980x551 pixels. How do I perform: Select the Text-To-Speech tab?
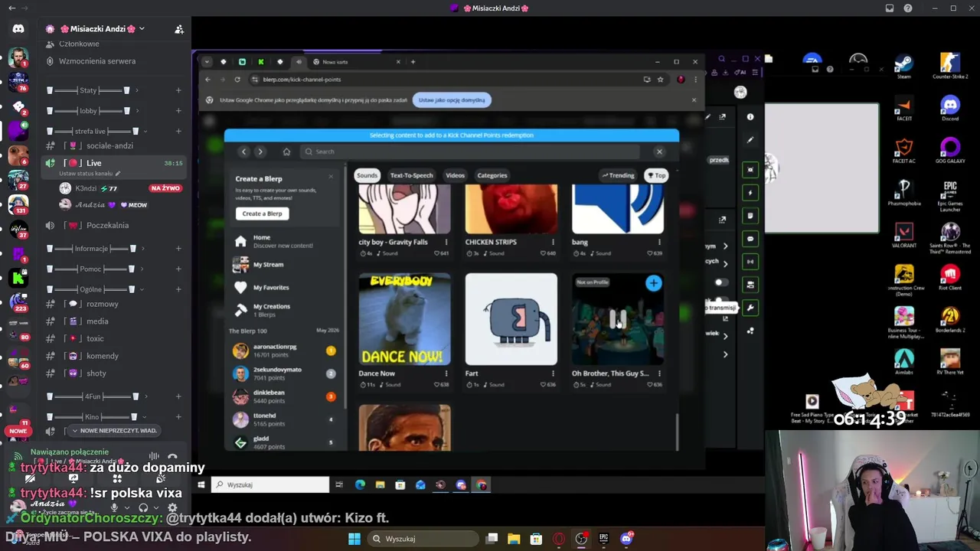(x=411, y=175)
